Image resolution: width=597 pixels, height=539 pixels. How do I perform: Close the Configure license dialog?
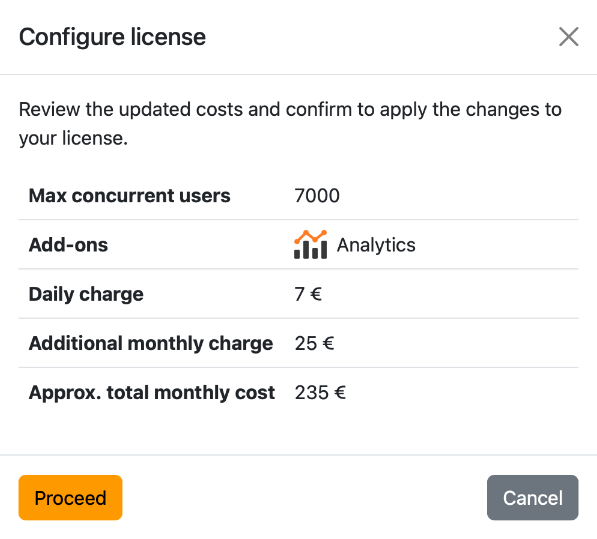click(x=568, y=37)
